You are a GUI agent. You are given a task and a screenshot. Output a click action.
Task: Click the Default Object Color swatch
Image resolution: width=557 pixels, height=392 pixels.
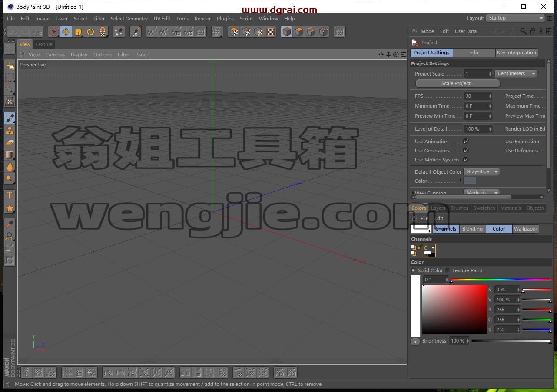(470, 181)
